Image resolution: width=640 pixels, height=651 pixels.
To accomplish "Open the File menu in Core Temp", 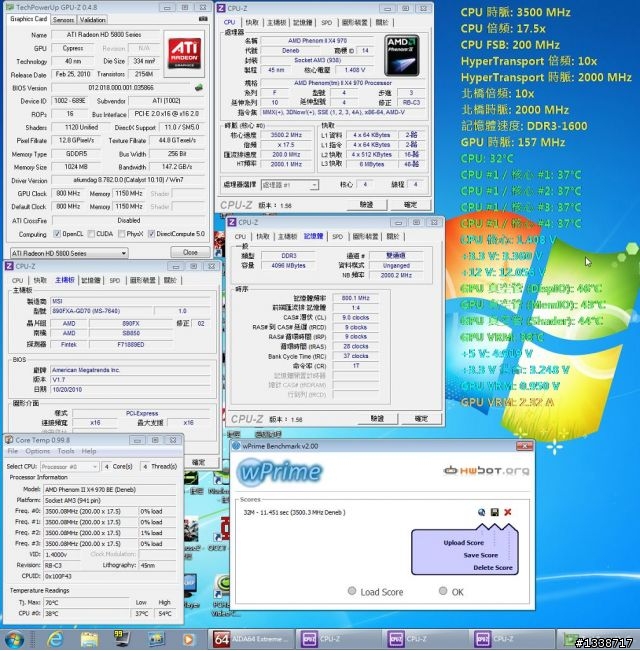I will 13,451.
